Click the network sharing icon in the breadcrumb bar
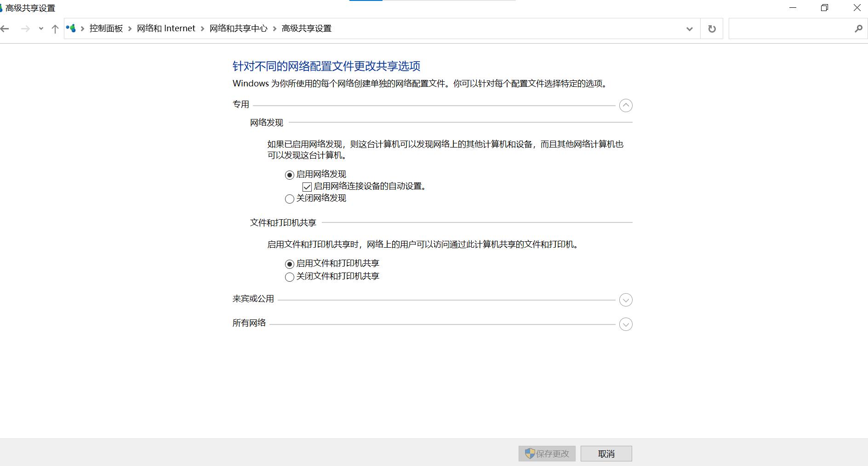 click(71, 28)
